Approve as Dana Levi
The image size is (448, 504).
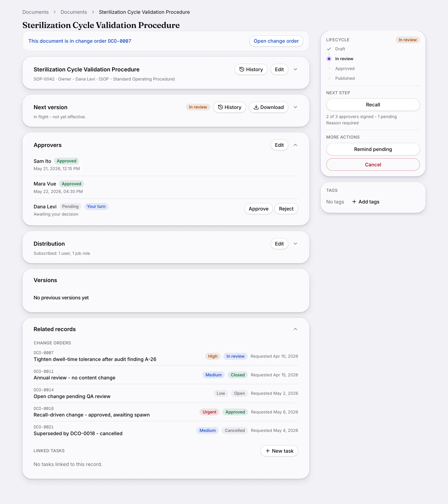[x=258, y=209]
